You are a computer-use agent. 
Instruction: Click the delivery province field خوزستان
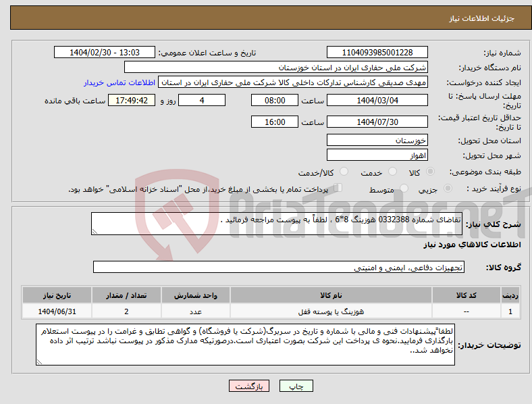coord(377,141)
